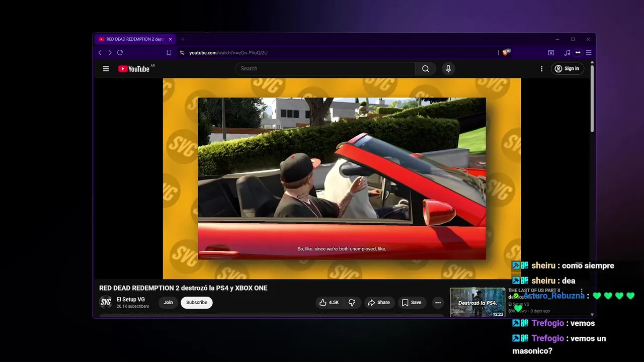The width and height of the screenshot is (644, 362).
Task: Click the search magnifier button
Action: tap(426, 69)
